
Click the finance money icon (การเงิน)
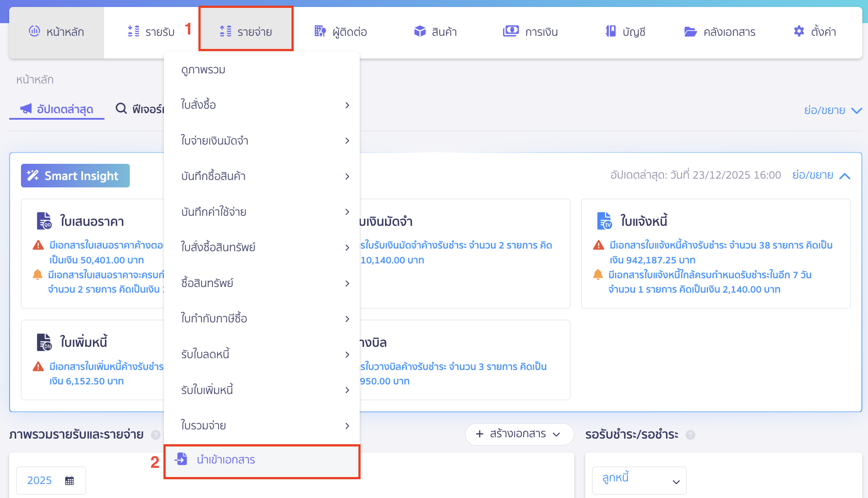510,31
